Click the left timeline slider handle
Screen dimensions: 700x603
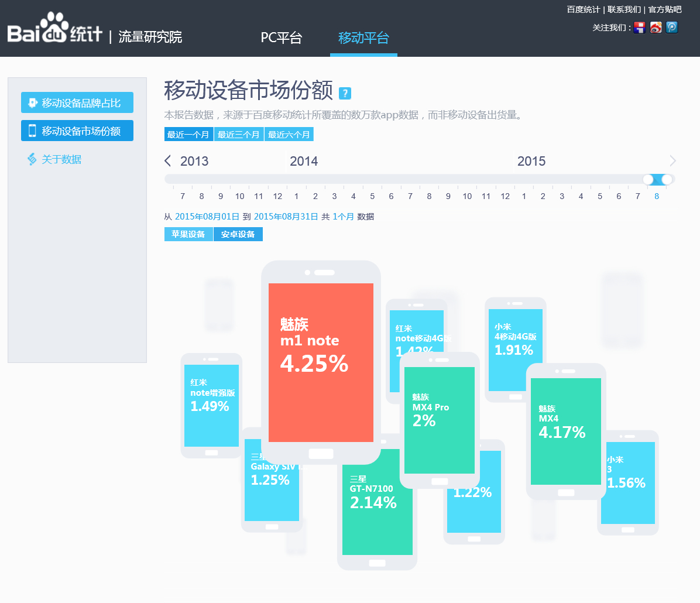pyautogui.click(x=648, y=180)
